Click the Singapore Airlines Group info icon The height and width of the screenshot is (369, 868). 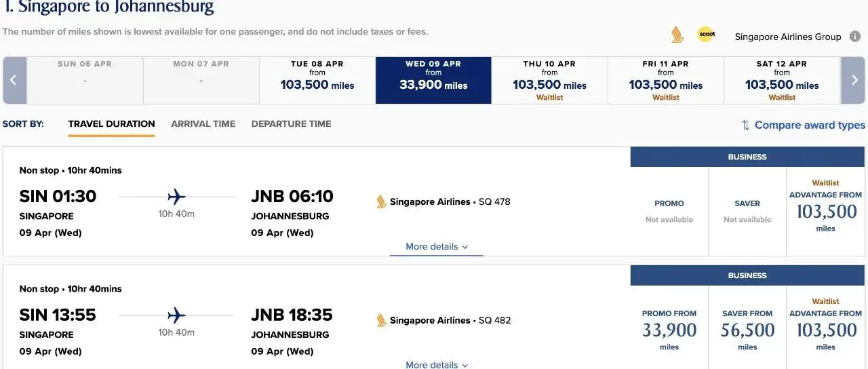tap(856, 37)
